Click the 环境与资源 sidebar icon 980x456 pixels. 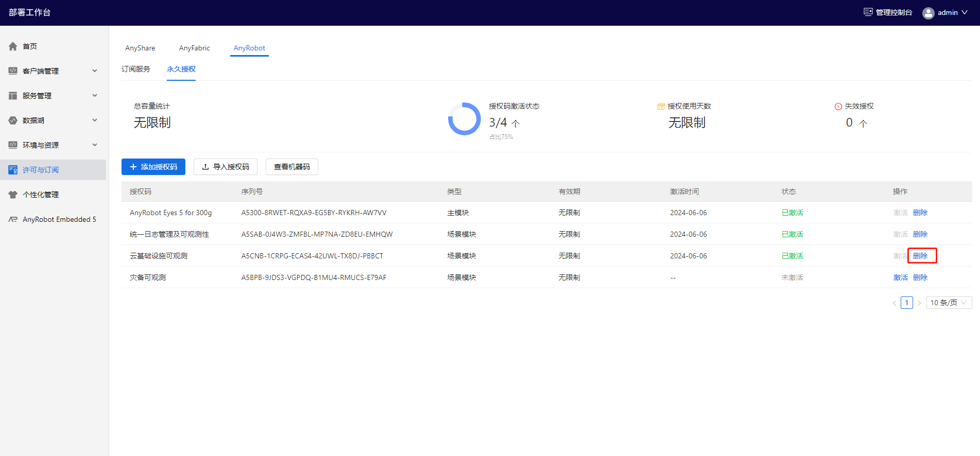(x=13, y=145)
